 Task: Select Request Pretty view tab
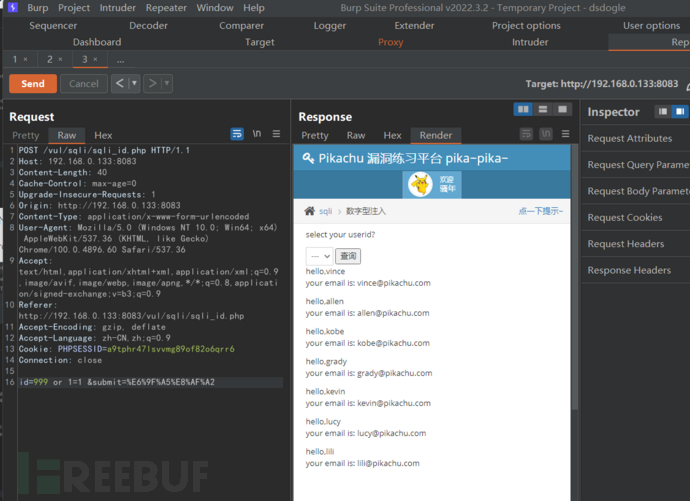(x=26, y=135)
